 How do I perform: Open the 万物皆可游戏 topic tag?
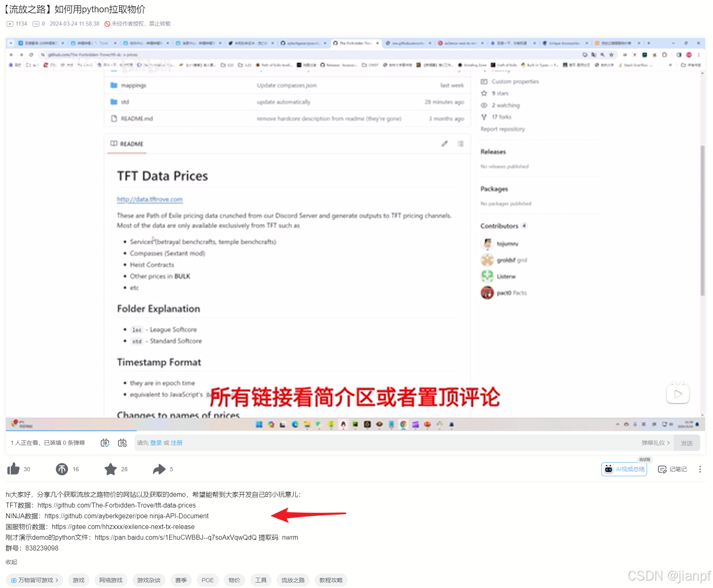[35, 580]
